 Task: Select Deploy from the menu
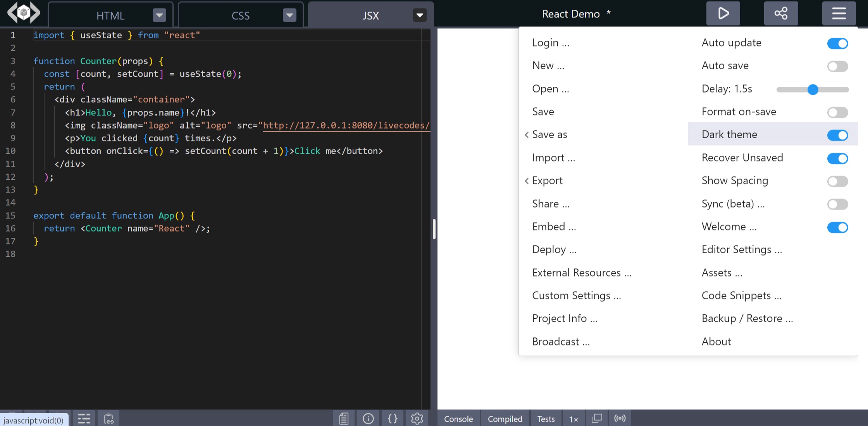point(554,249)
